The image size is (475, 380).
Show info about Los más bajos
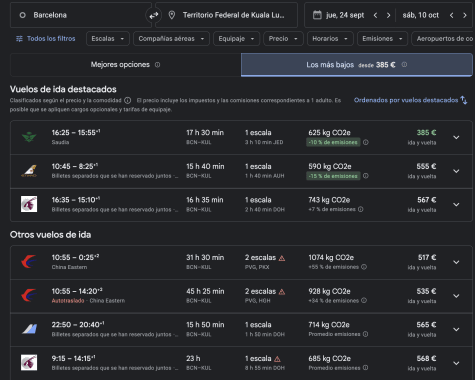(x=404, y=65)
